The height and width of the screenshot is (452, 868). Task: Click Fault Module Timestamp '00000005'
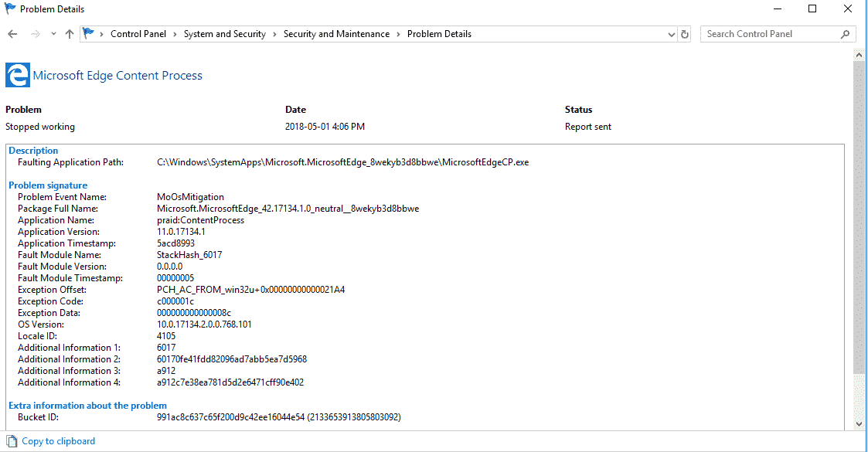click(175, 278)
